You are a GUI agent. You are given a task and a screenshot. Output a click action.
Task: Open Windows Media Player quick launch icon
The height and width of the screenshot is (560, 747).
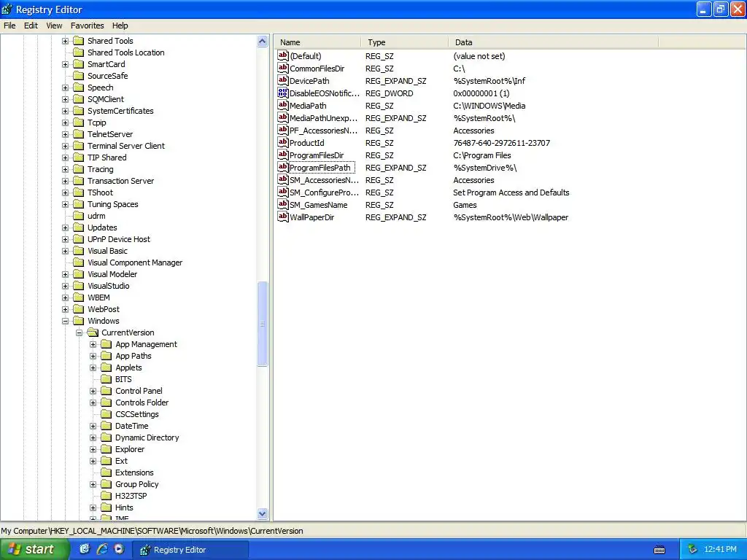pyautogui.click(x=119, y=549)
